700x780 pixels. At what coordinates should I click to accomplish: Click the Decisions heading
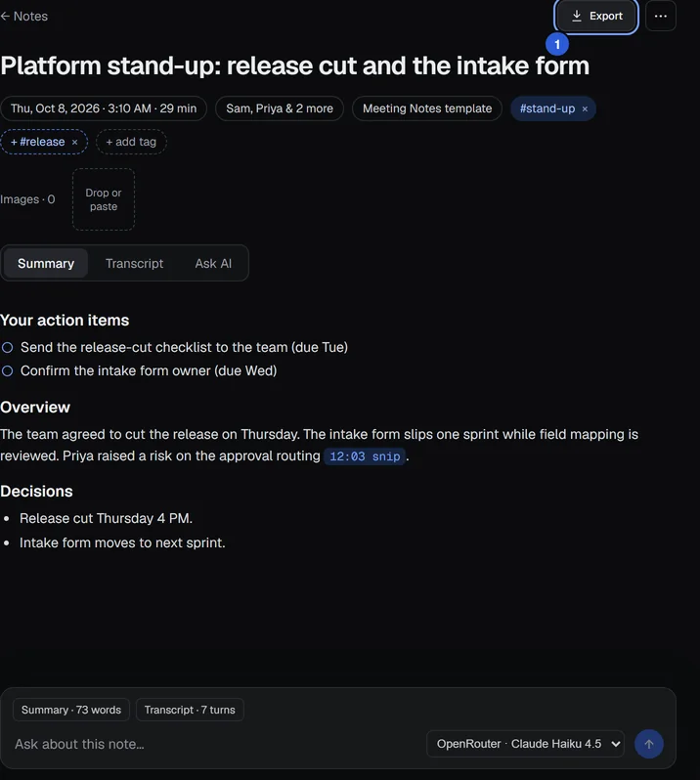coord(36,492)
